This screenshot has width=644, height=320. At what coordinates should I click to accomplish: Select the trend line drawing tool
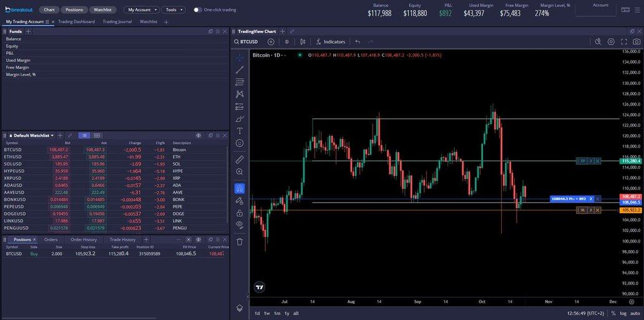pyautogui.click(x=240, y=70)
